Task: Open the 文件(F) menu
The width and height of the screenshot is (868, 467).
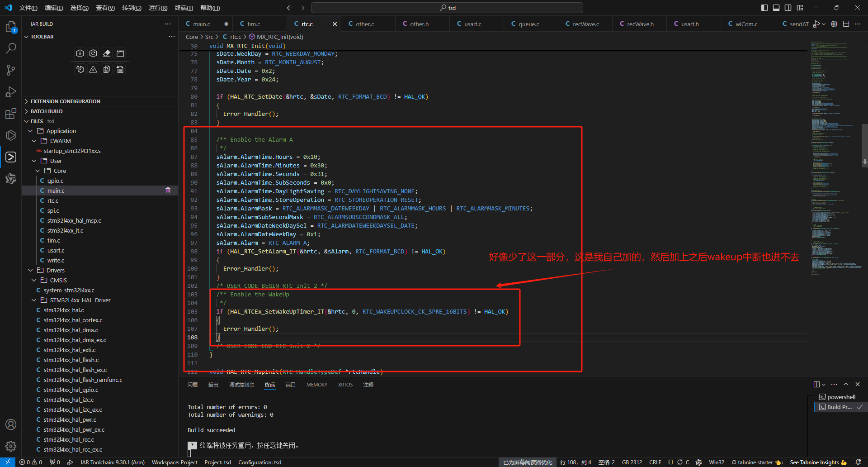Action: coord(28,8)
